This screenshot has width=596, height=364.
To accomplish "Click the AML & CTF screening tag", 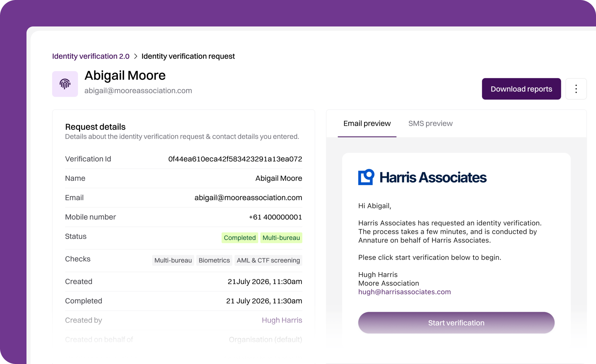I will point(268,260).
